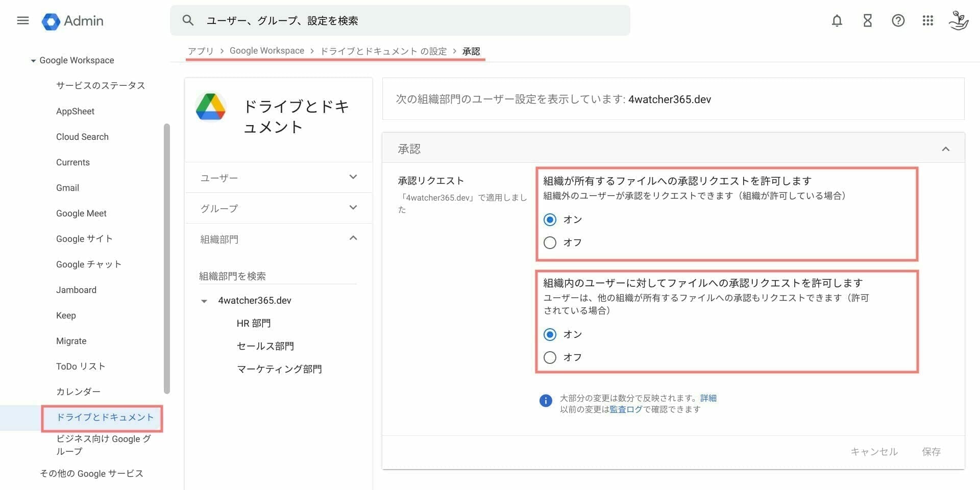The width and height of the screenshot is (980, 490).
Task: Open Gmail settings in sidebar
Action: [67, 188]
